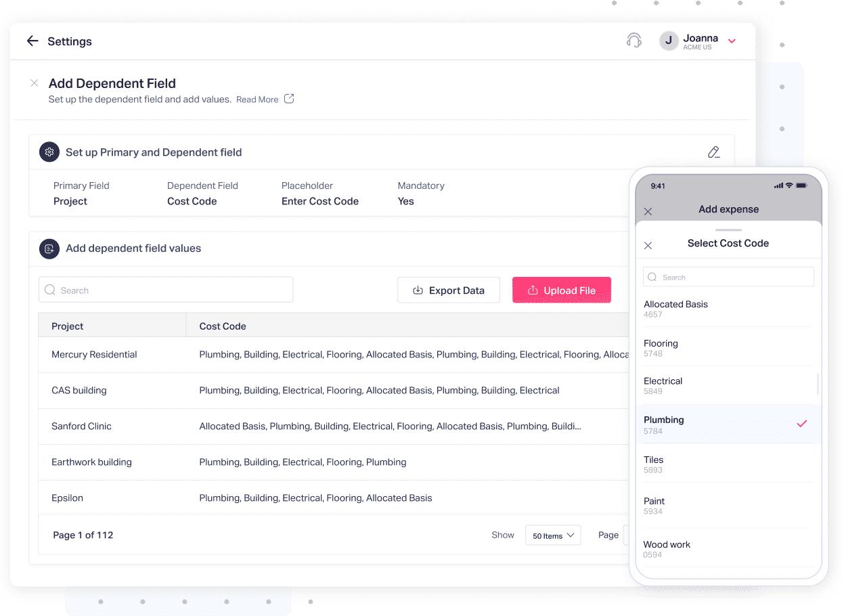Go back using the Settings back arrow
Viewport: 842px width, 616px height.
(x=32, y=41)
